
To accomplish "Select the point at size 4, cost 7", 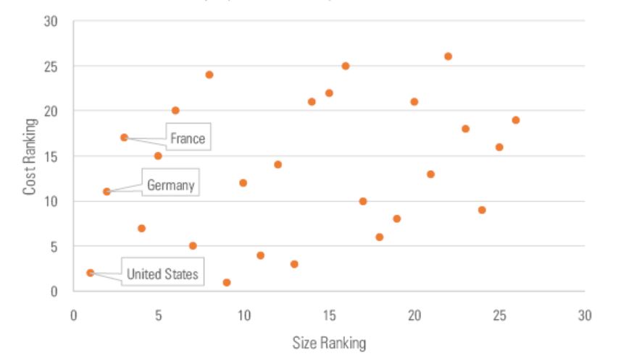I will coord(142,228).
